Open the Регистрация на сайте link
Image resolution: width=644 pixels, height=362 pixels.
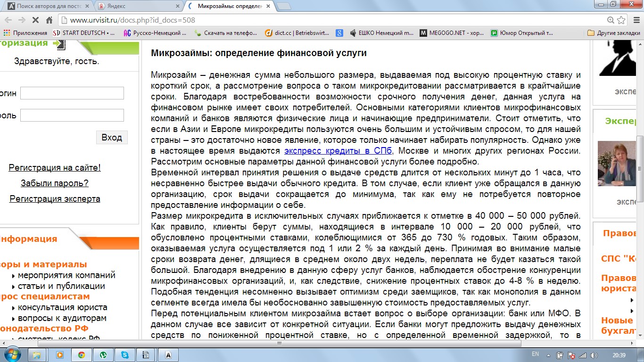pyautogui.click(x=54, y=167)
